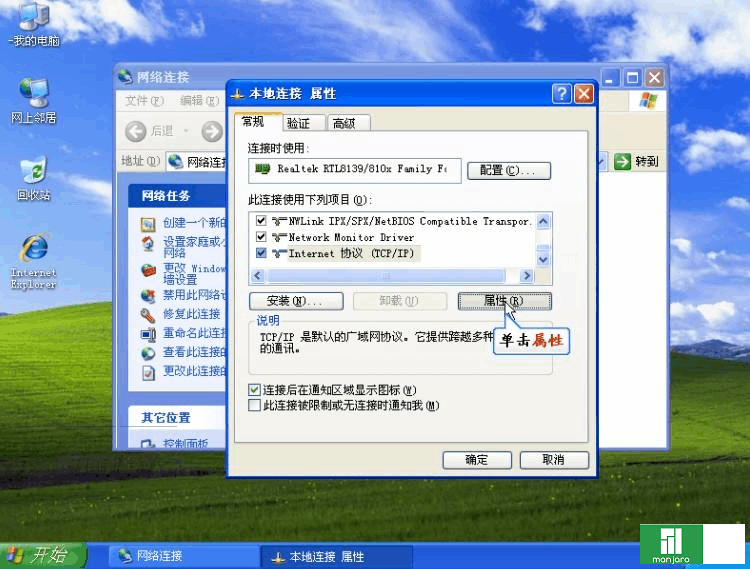Toggle the Internet 协议 (TCP/IP) checkbox
750x569 pixels.
(x=261, y=253)
